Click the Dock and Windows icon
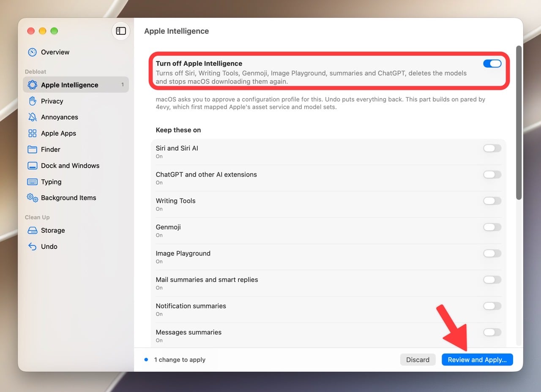Viewport: 541px width, 392px height. point(32,166)
